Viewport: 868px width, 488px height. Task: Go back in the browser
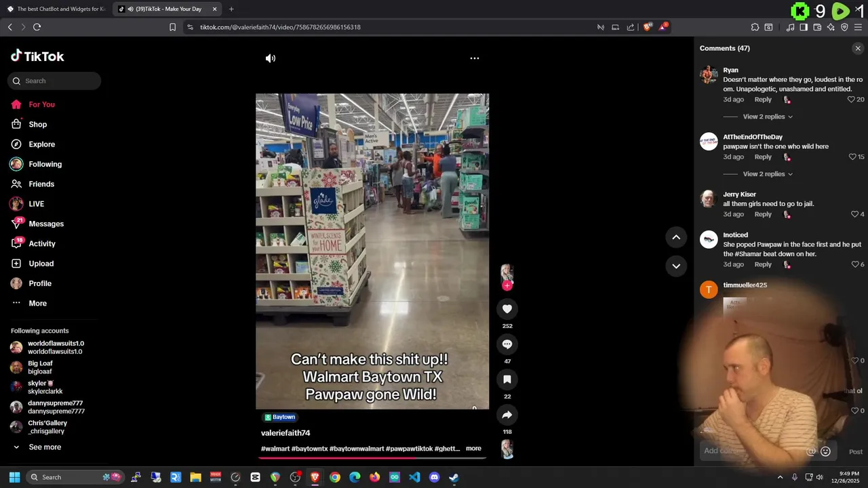(x=9, y=27)
